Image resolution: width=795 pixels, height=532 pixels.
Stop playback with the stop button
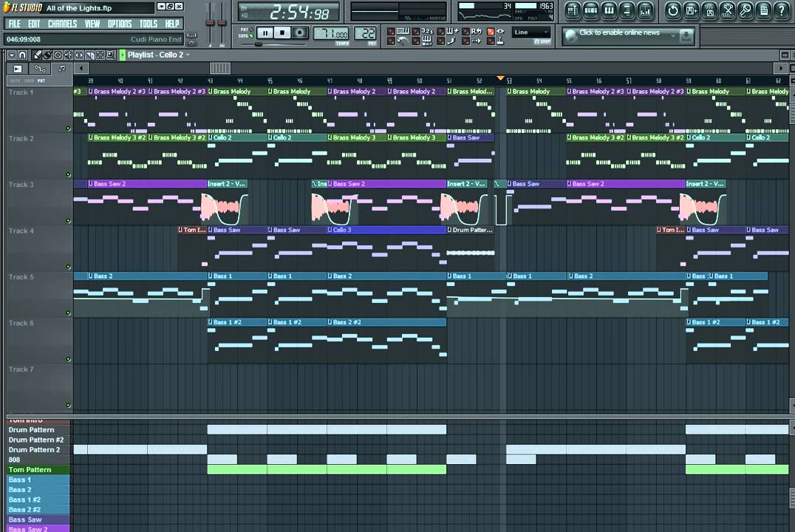282,33
